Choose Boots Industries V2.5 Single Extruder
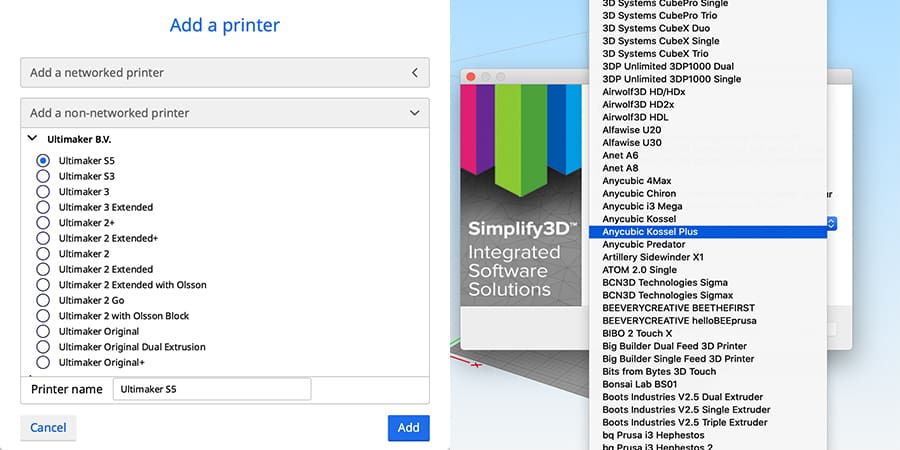The height and width of the screenshot is (450, 900). pos(708,409)
